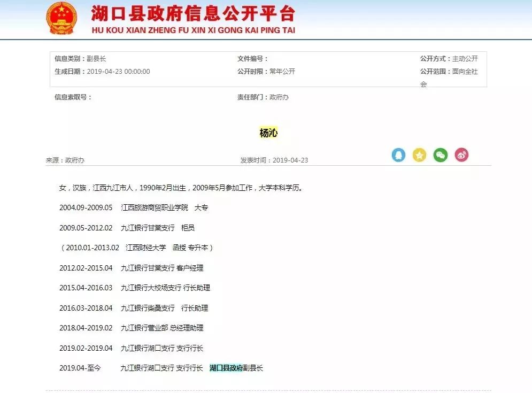Image resolution: width=532 pixels, height=393 pixels.
Task: Click the 发表时间：2019-04-23 publish date
Action: tap(274, 160)
